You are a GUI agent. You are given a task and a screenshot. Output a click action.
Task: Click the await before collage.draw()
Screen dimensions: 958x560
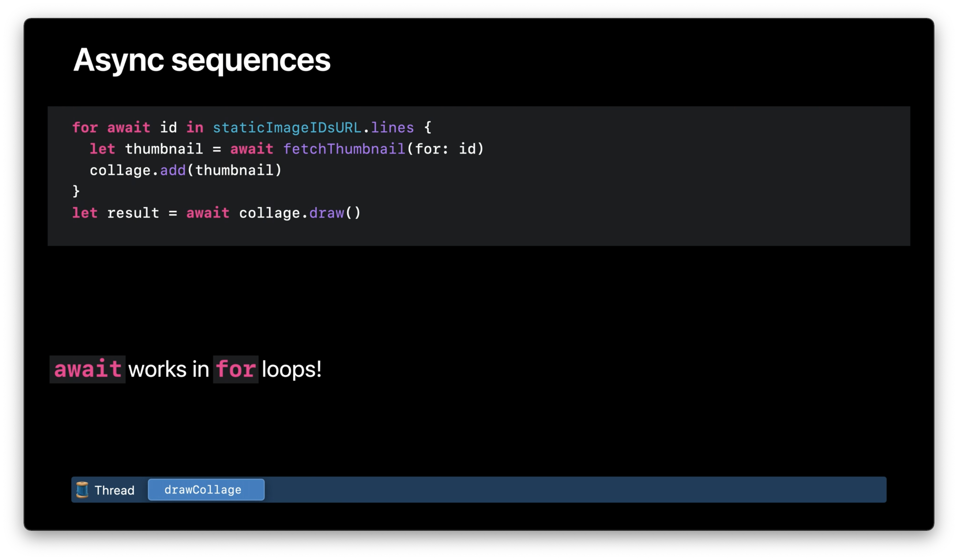pos(207,213)
